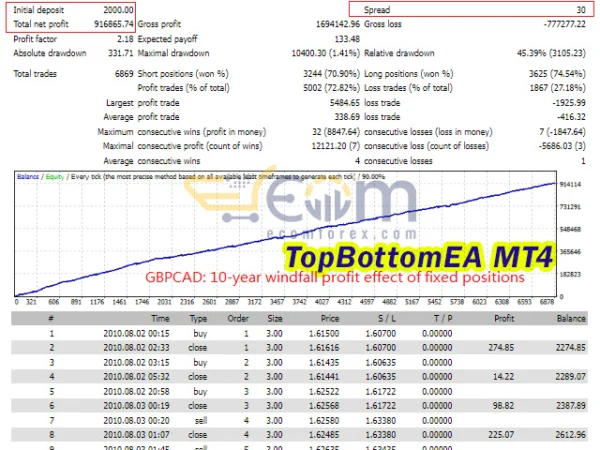
Task: Select the total trades value 6869
Action: 124,74
